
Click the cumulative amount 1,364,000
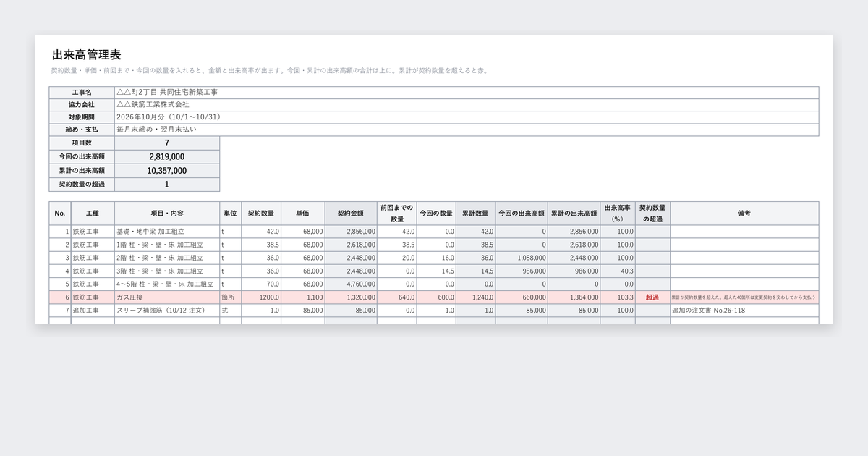point(574,297)
